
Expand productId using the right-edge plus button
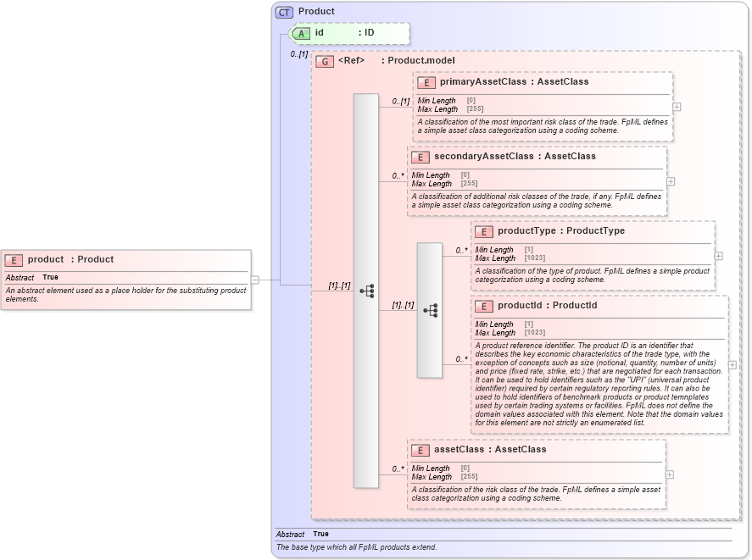click(731, 363)
